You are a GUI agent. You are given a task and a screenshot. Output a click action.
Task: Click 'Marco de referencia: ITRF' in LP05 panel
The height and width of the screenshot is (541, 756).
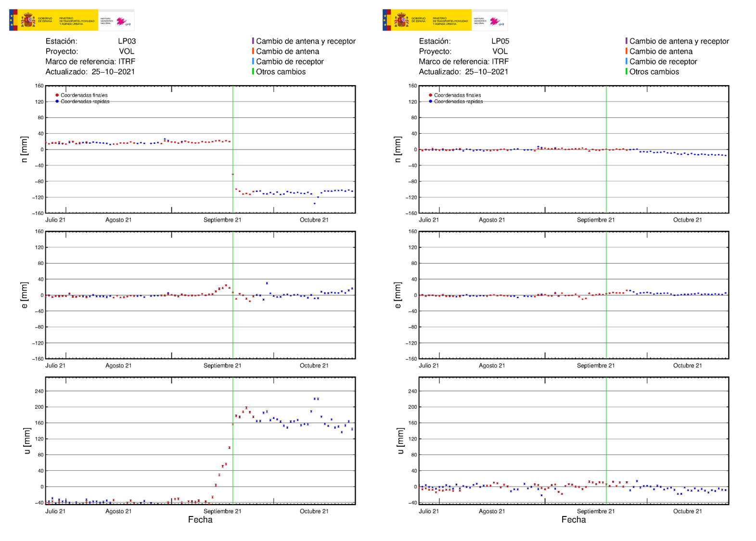[x=464, y=62]
